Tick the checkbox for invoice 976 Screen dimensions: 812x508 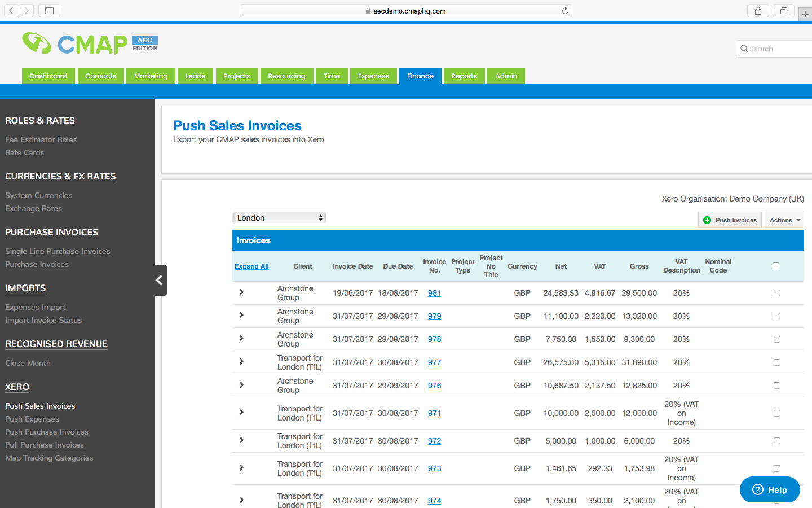pos(777,386)
